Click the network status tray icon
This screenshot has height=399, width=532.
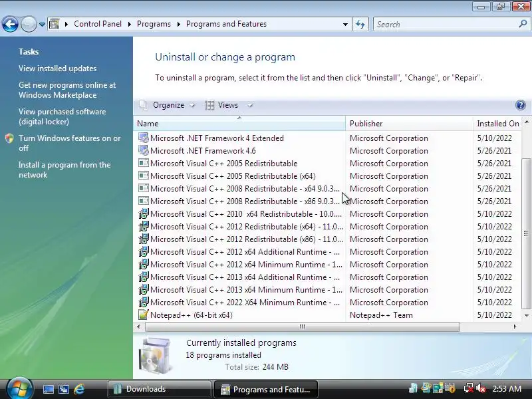(468, 388)
